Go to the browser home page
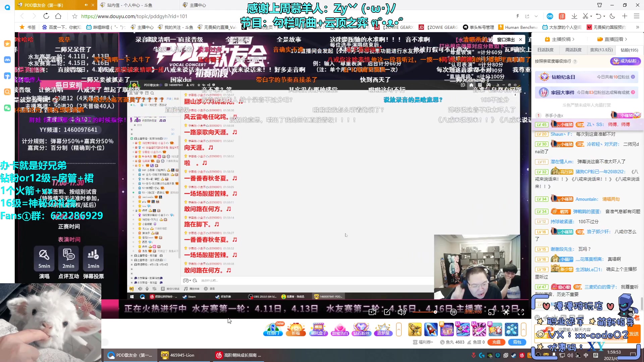Image resolution: width=644 pixels, height=362 pixels. pos(58,16)
